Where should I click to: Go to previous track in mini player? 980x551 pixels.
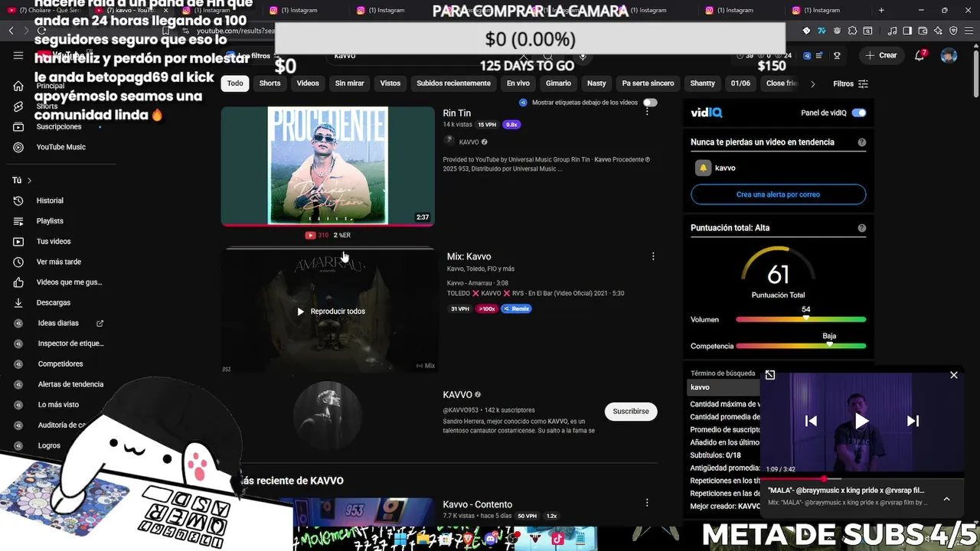[811, 421]
